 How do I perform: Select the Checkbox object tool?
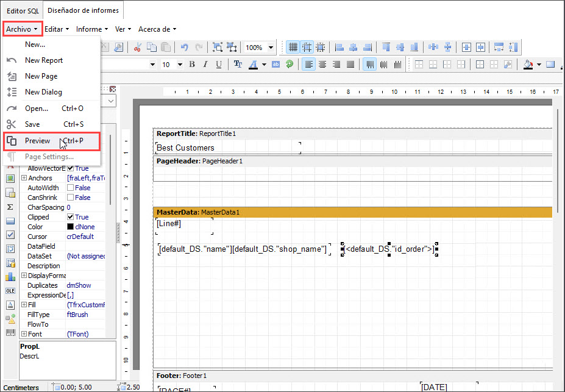[10, 235]
